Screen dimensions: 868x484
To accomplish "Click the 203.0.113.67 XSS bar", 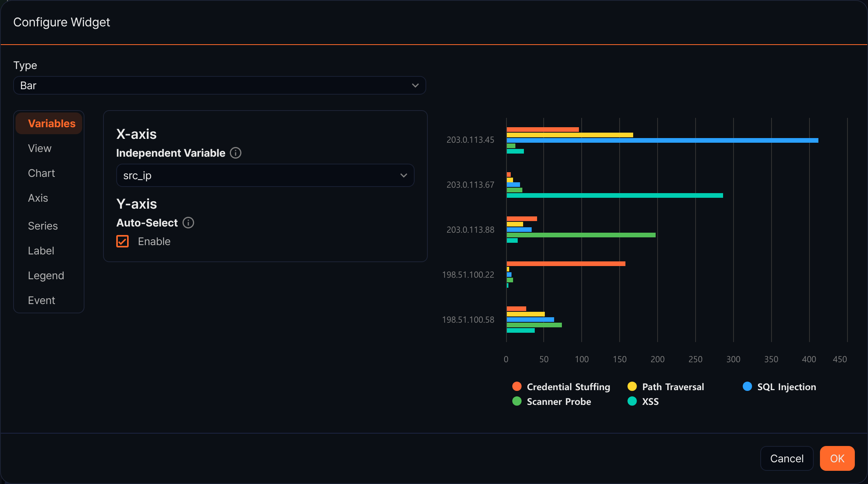I will click(615, 195).
